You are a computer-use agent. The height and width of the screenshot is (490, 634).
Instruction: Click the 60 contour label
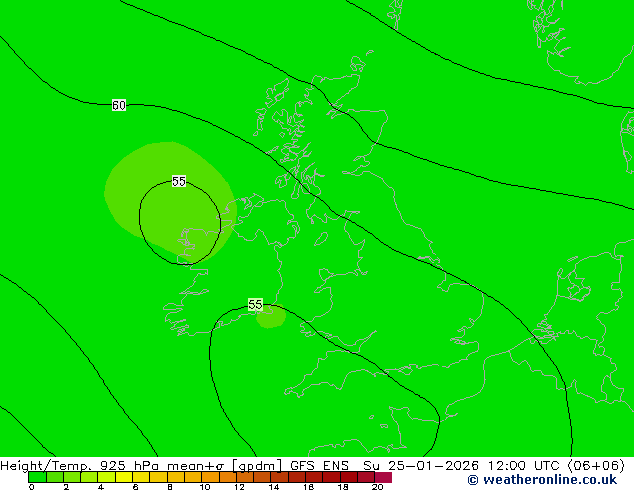click(x=119, y=106)
